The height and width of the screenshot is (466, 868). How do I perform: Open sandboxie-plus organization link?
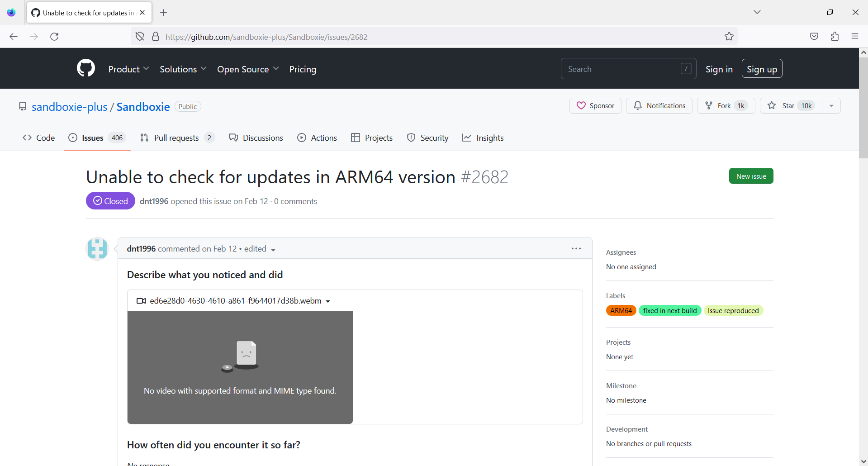[70, 107]
